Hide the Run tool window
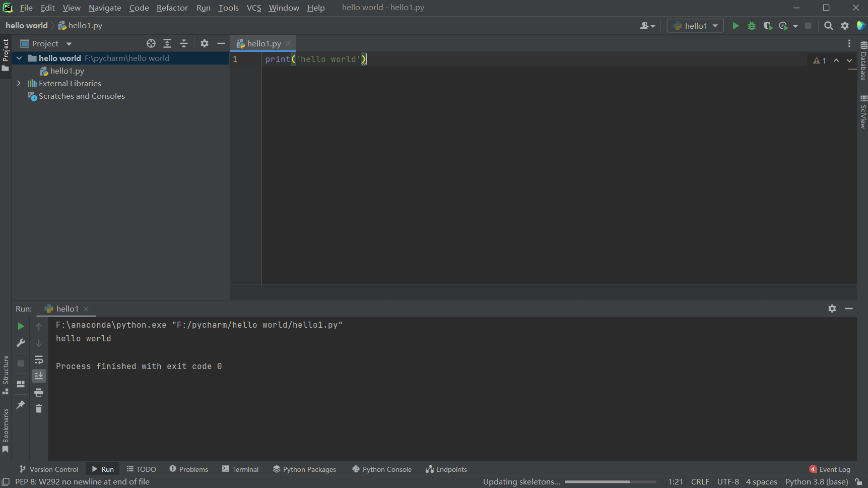 pyautogui.click(x=849, y=309)
